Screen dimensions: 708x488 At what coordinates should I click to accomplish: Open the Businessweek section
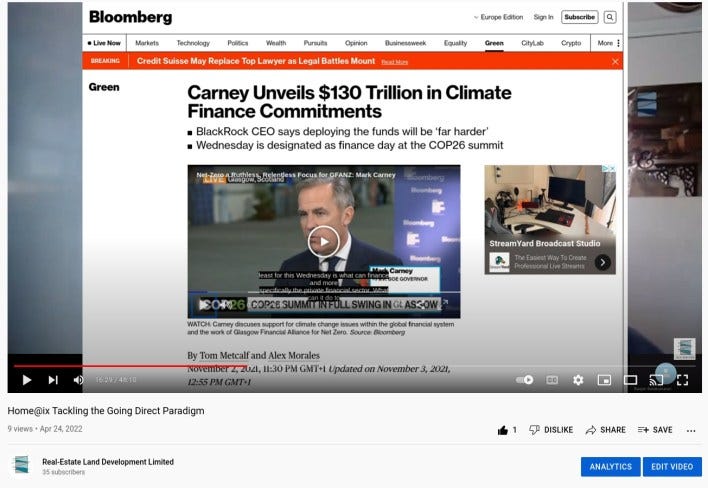coord(405,43)
